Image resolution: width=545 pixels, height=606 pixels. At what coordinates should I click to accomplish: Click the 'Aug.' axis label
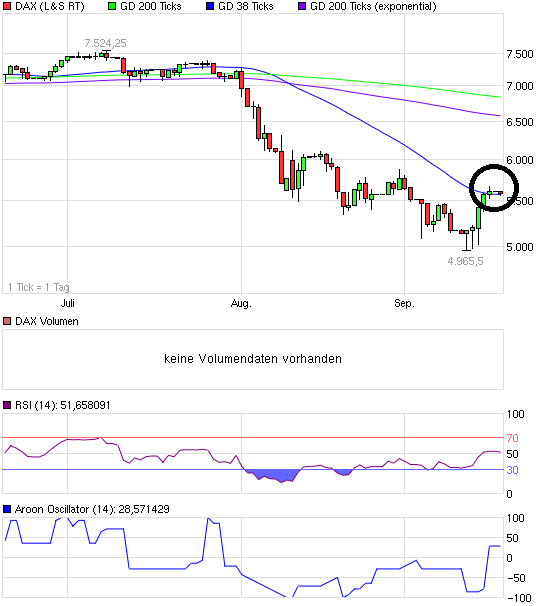(x=241, y=303)
